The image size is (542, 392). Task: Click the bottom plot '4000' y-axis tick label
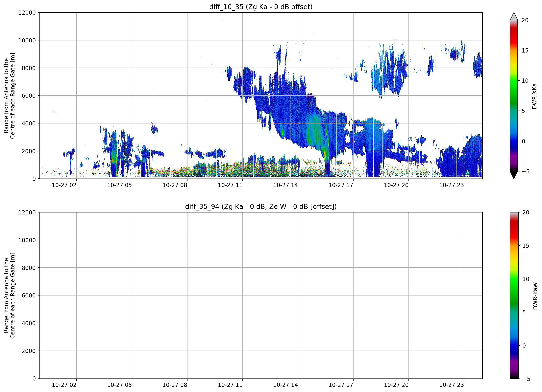tap(29, 323)
